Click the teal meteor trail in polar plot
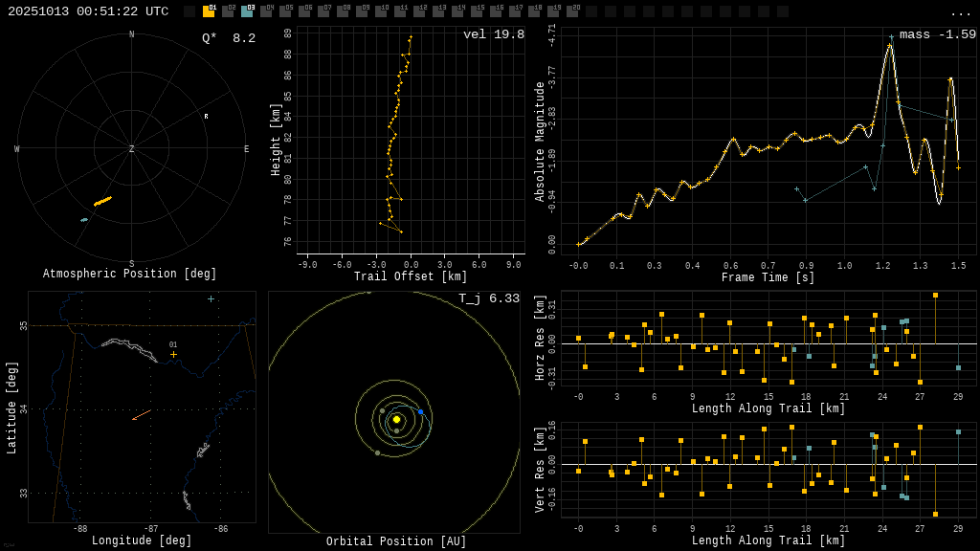This screenshot has height=551, width=980. point(84,220)
